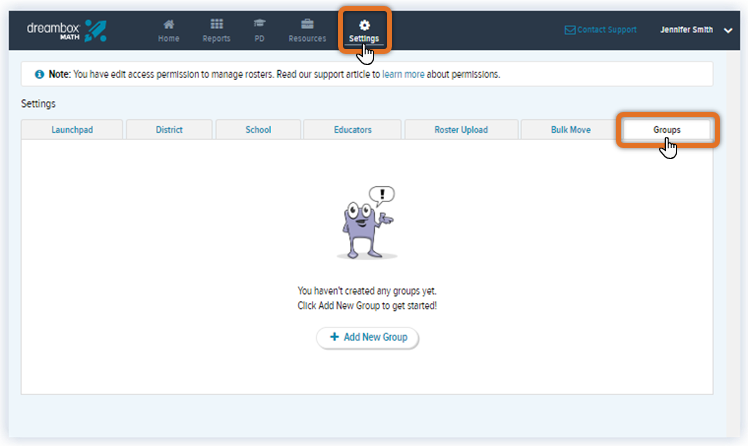Open the Reports grid icon
The image size is (748, 446).
[216, 25]
